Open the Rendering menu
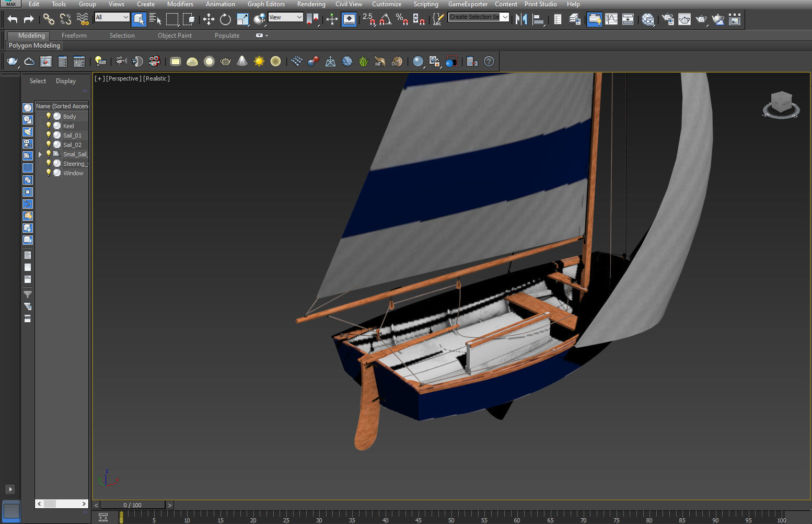This screenshot has width=812, height=524. [311, 4]
